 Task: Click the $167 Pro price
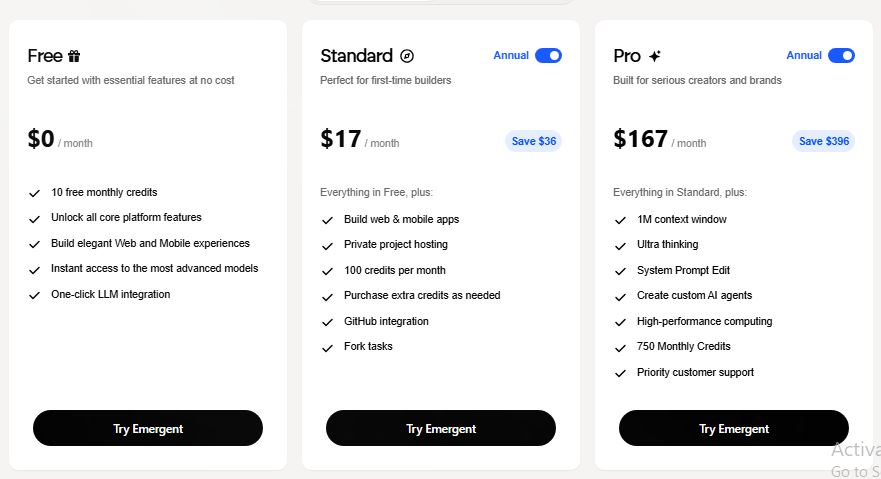point(640,139)
